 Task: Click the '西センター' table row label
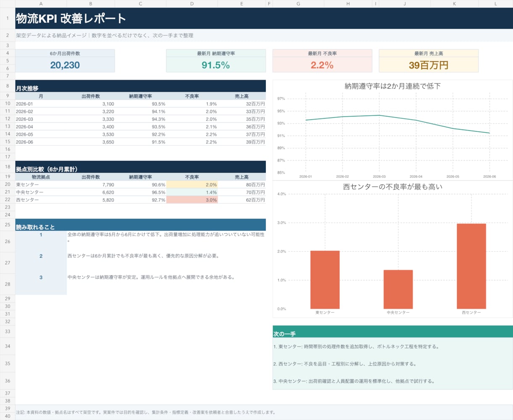point(41,200)
